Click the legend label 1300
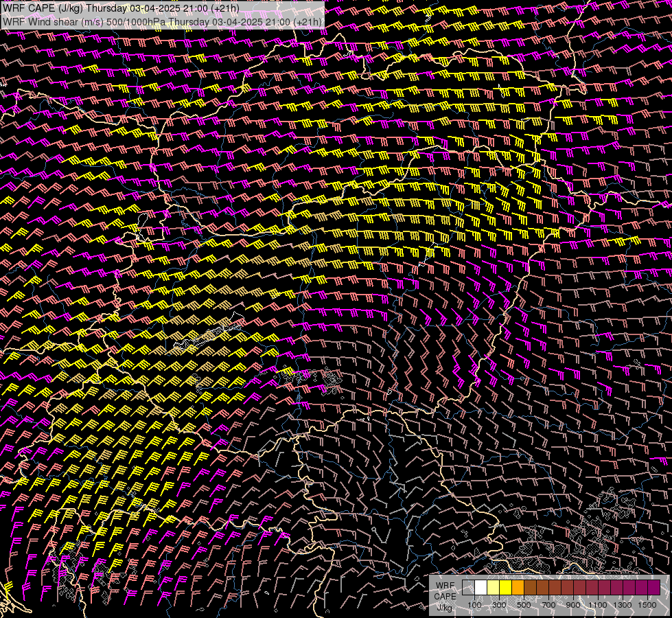 click(x=623, y=605)
